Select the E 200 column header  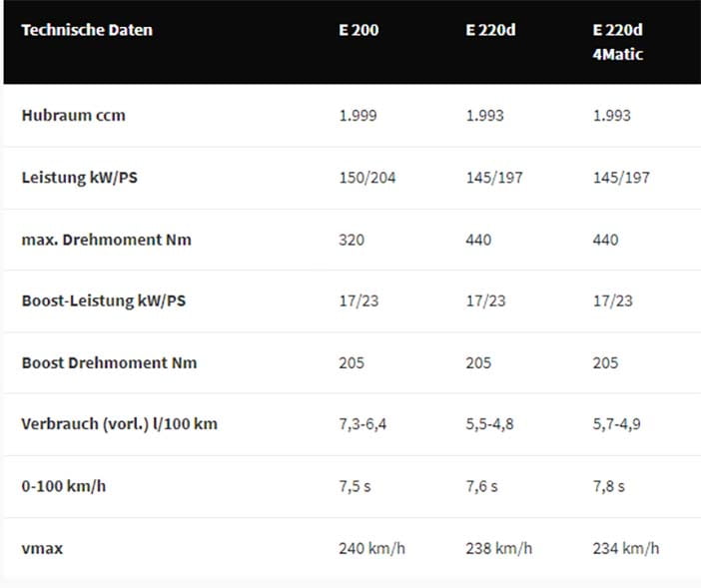pos(358,30)
